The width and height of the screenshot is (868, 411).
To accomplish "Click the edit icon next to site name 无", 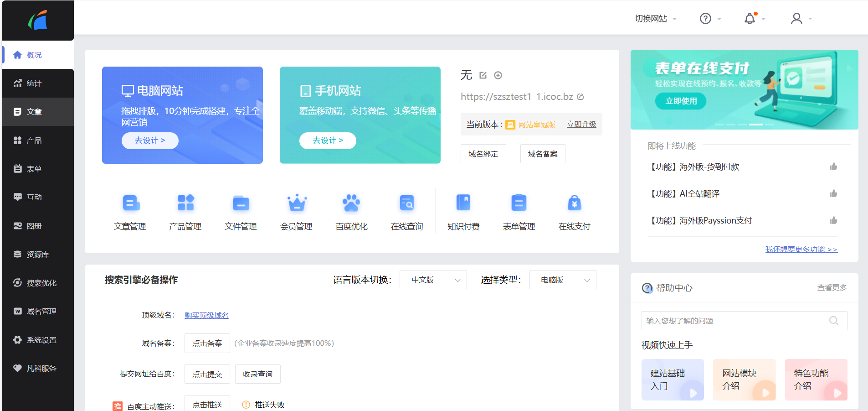I will tap(483, 75).
